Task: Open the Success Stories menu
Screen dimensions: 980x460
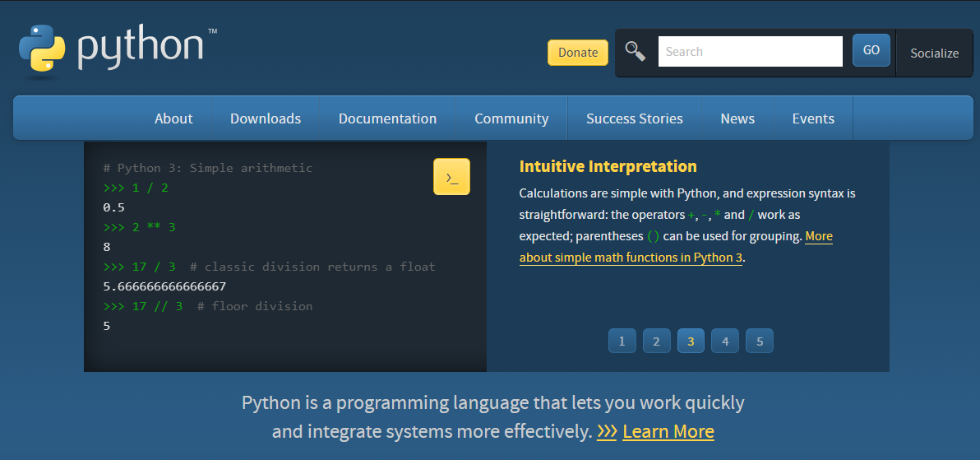Action: 635,118
